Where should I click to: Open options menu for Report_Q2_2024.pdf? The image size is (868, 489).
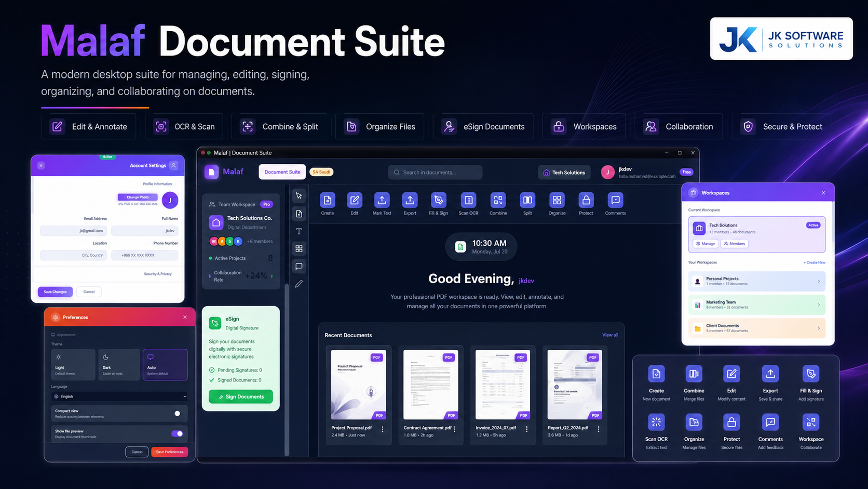coord(599,429)
